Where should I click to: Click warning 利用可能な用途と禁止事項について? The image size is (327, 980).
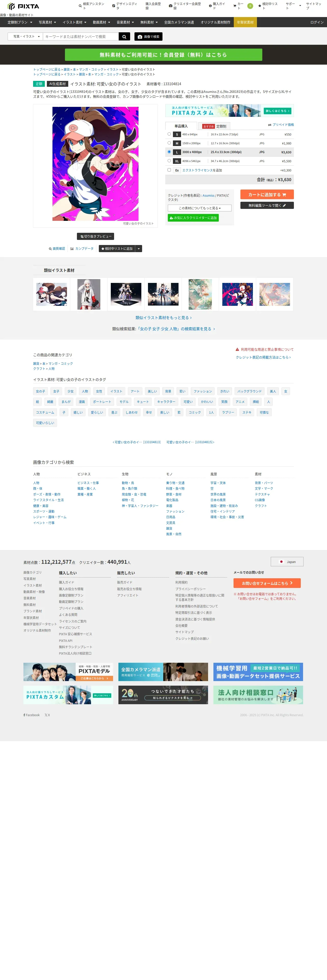(x=265, y=349)
